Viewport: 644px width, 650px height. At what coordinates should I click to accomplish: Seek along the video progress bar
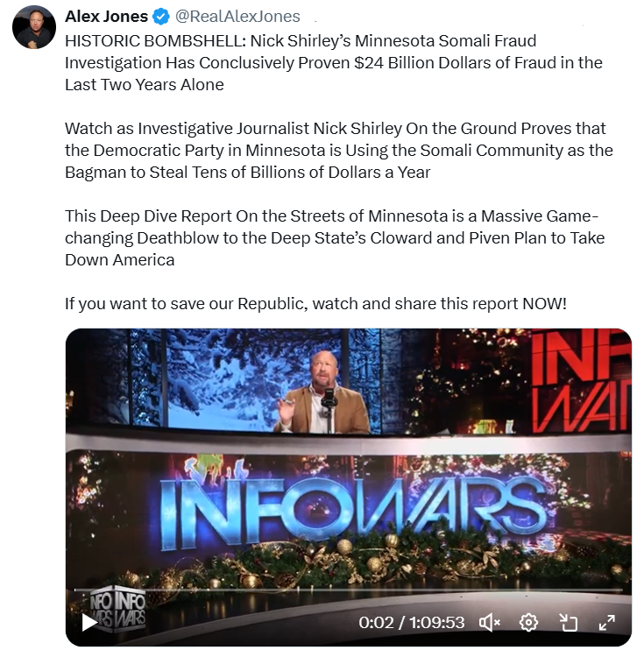[x=349, y=589]
